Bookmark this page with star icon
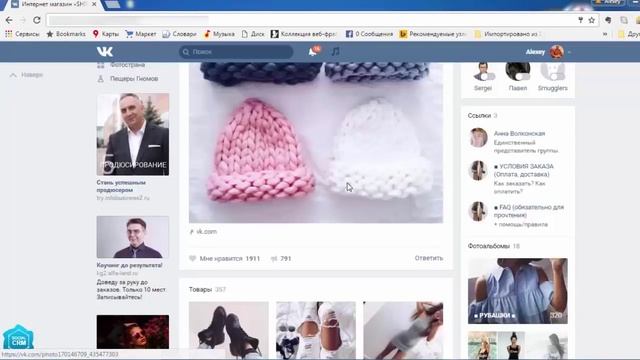The image size is (640, 360). coord(591,20)
